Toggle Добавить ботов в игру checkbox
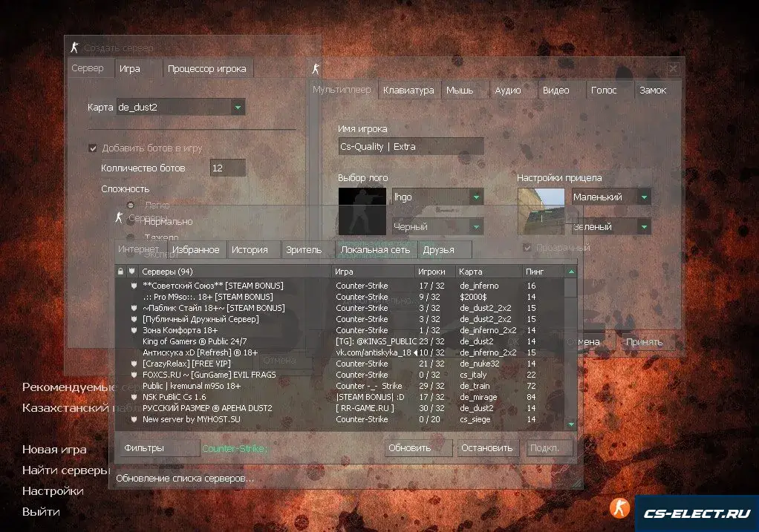 [x=93, y=148]
